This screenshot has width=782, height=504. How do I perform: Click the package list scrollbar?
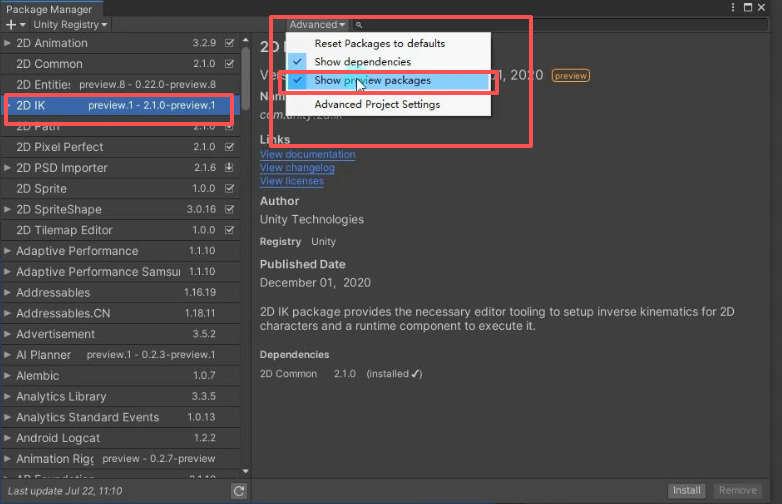point(245,80)
